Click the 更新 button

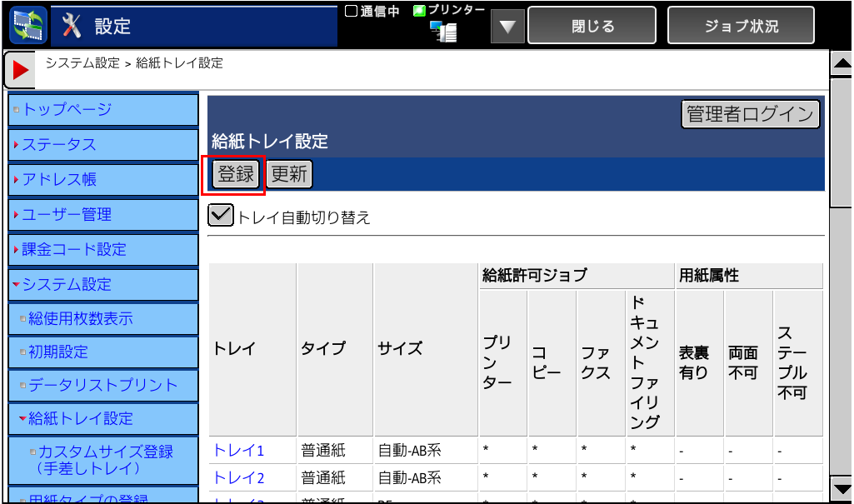click(x=289, y=175)
